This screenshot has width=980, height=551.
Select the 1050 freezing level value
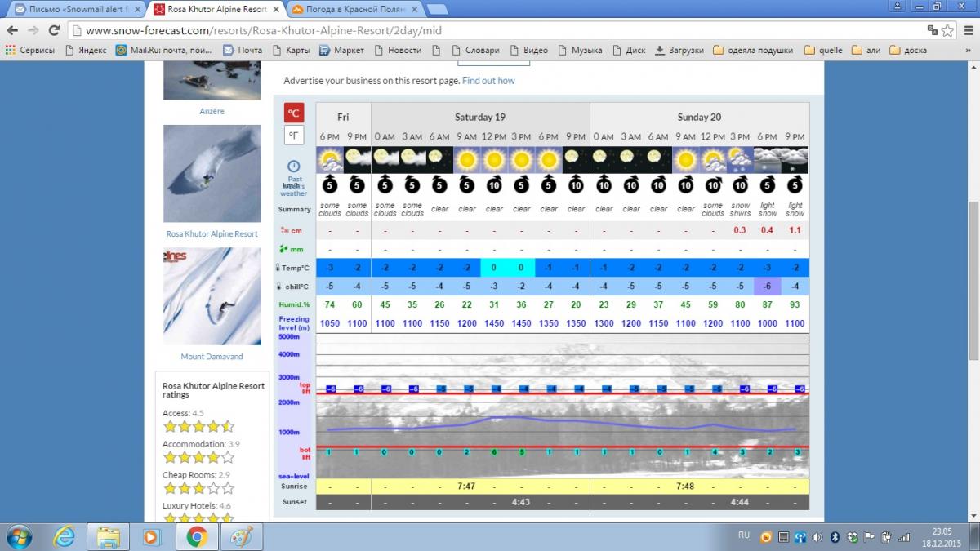click(x=330, y=323)
